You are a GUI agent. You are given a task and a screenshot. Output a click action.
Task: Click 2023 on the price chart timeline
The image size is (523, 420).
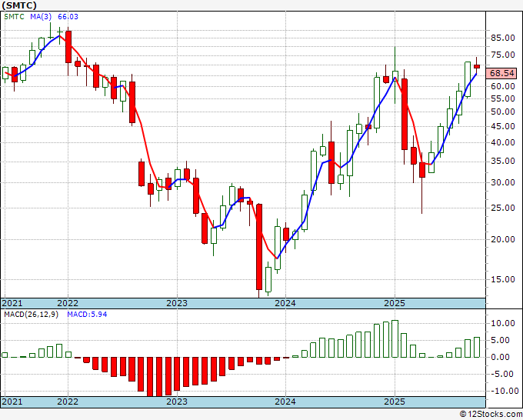coord(177,303)
